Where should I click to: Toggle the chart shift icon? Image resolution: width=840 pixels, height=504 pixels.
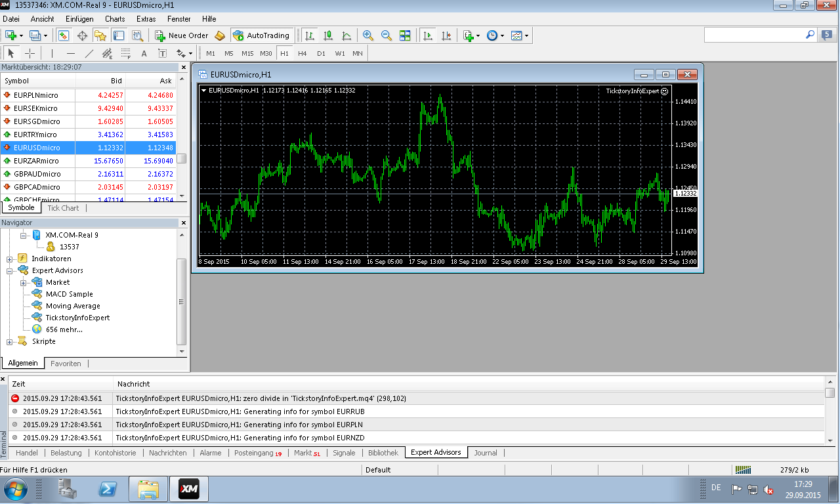(x=446, y=35)
